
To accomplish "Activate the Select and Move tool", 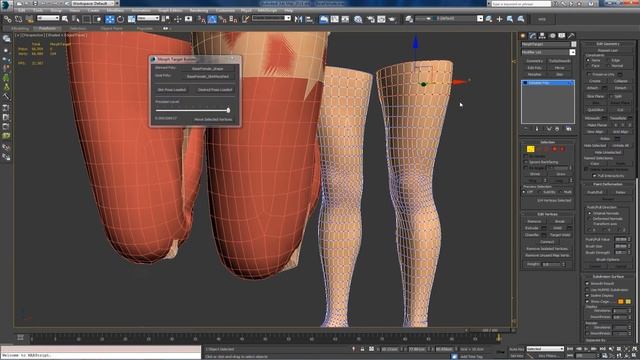I will point(110,19).
